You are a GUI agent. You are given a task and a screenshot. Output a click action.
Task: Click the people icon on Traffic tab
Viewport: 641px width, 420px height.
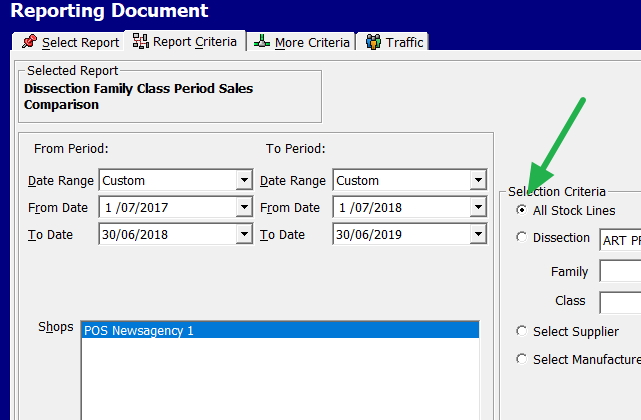pyautogui.click(x=373, y=42)
